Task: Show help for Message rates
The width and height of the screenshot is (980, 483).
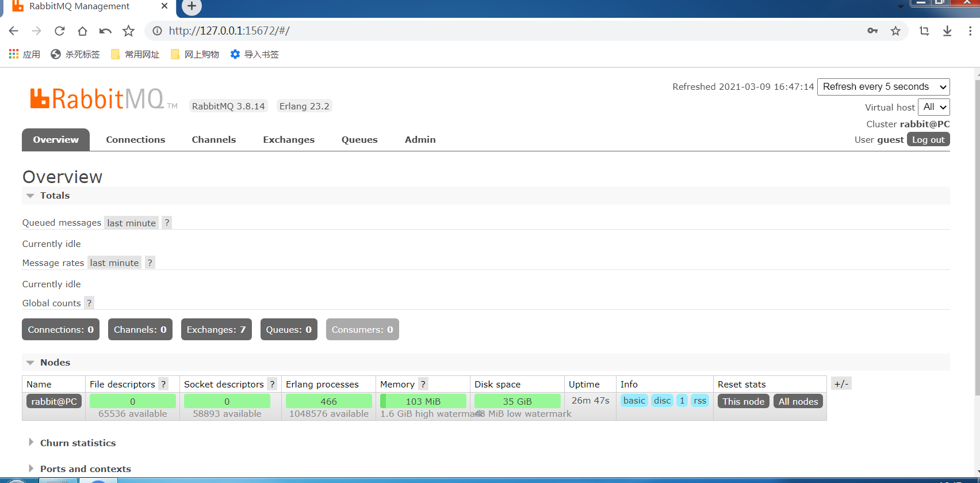Action: click(150, 263)
